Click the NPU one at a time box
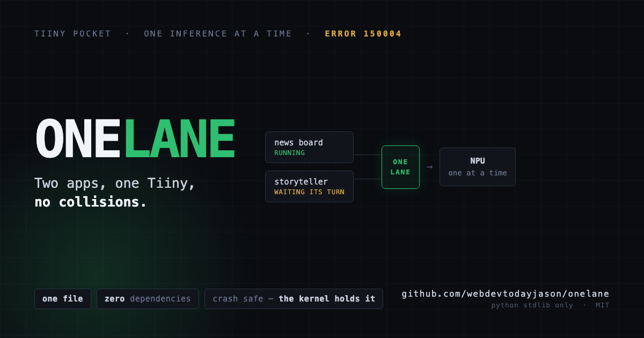 point(478,167)
